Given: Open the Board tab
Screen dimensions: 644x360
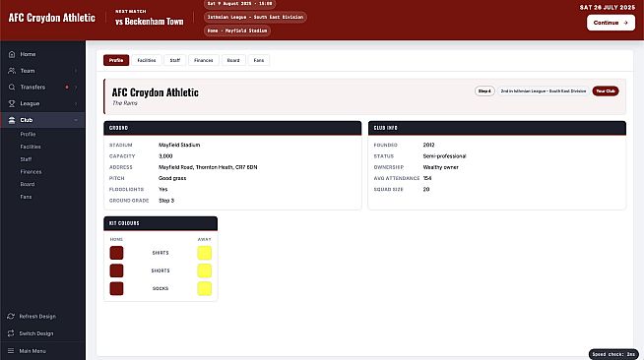Looking at the screenshot, I should 233,60.
